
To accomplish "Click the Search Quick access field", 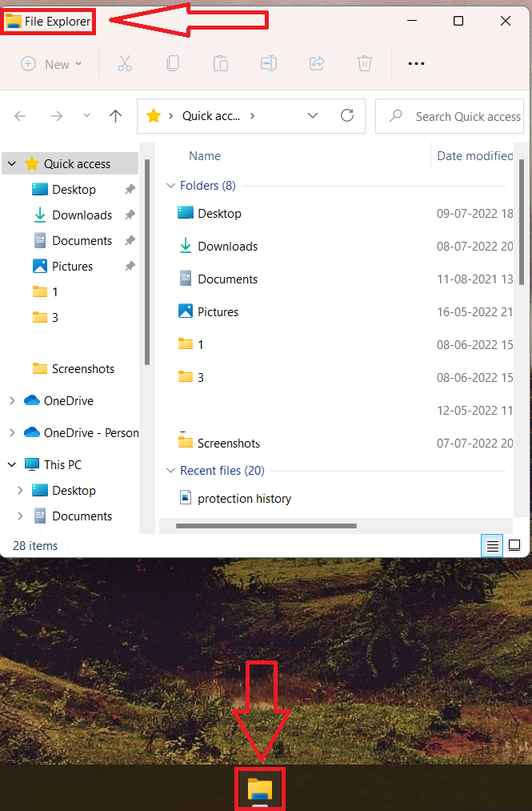I will click(450, 116).
